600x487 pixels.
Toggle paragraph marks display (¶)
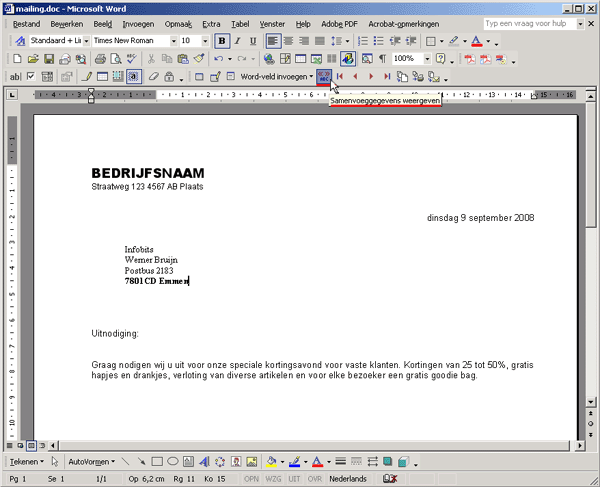point(382,59)
